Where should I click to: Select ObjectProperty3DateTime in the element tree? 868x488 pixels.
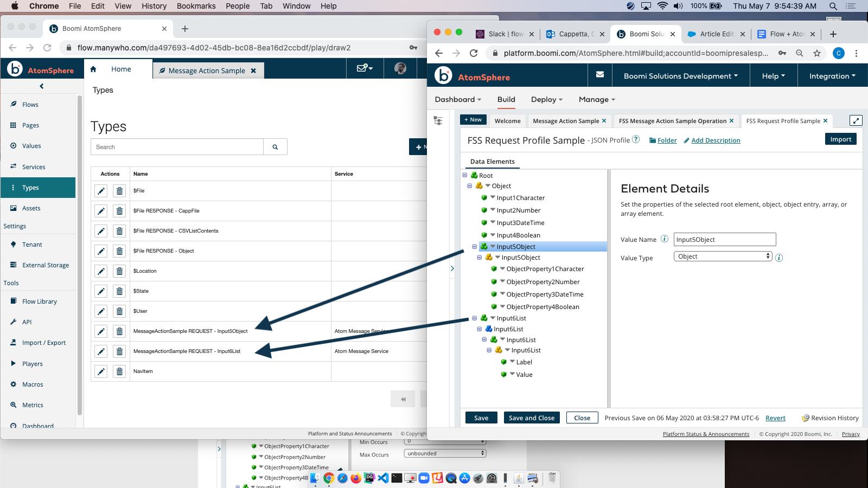[545, 294]
